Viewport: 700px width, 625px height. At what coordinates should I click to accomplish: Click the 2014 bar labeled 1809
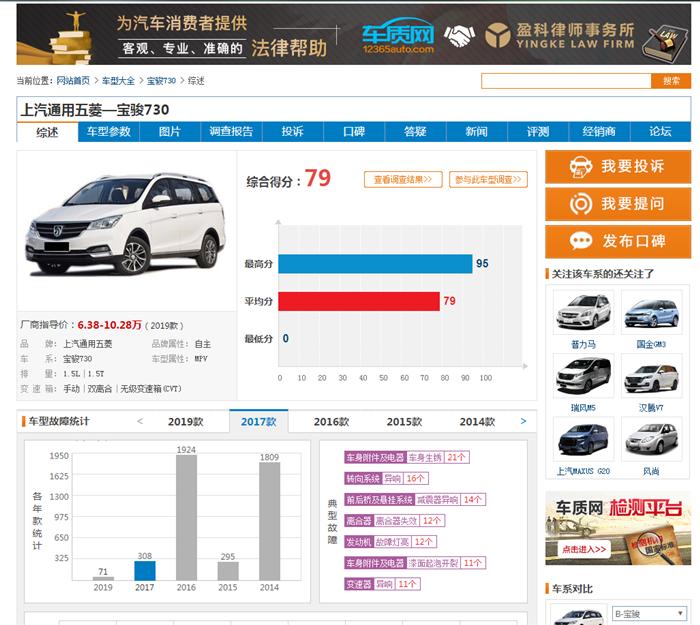pos(270,521)
